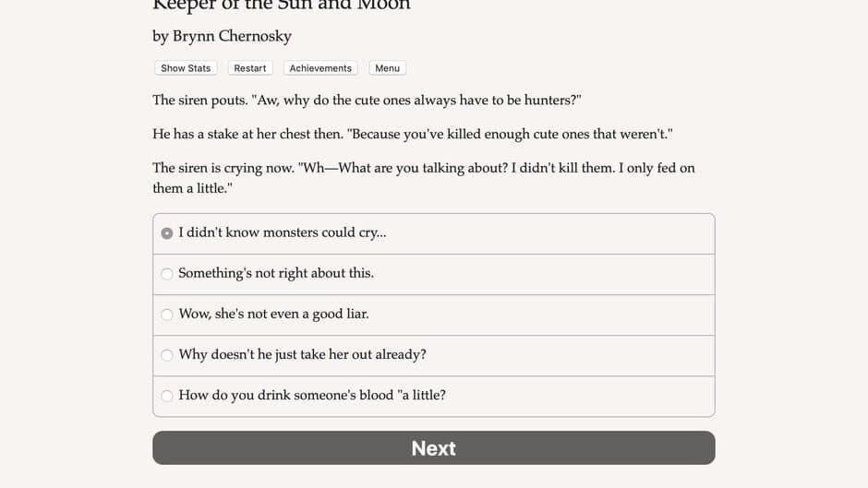Click the paragraph "He has a stake at her chest then."
Screen dimensions: 868x488
412,134
